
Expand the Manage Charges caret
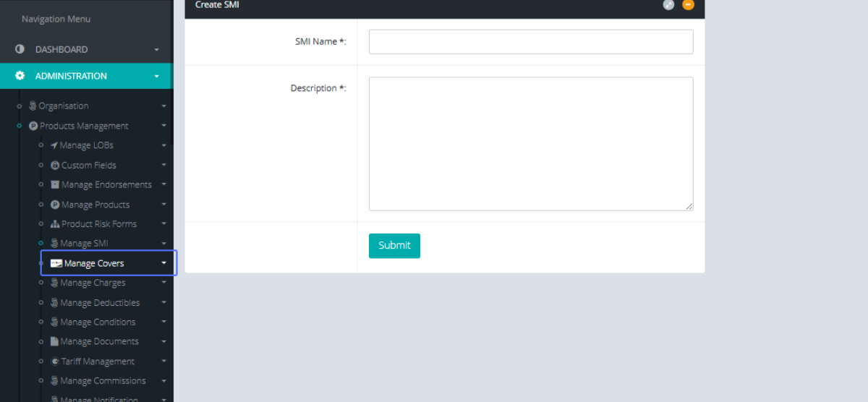point(164,283)
